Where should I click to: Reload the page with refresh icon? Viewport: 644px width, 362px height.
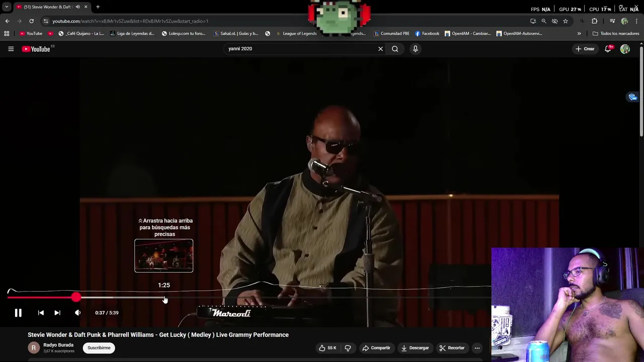(x=31, y=21)
